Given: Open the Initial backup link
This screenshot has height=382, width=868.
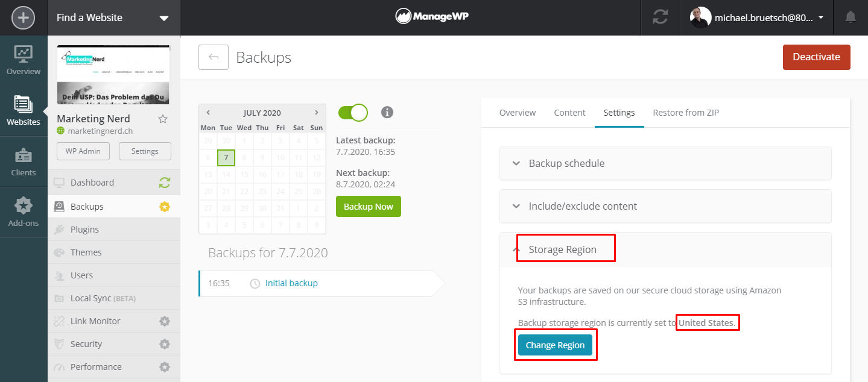Looking at the screenshot, I should pyautogui.click(x=291, y=283).
